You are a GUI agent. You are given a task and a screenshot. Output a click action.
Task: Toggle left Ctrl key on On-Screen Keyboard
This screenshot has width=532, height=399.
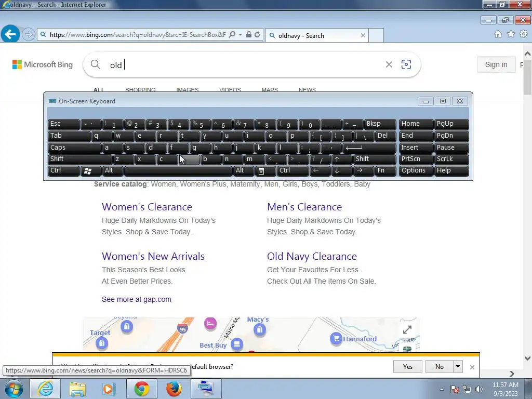tap(64, 170)
